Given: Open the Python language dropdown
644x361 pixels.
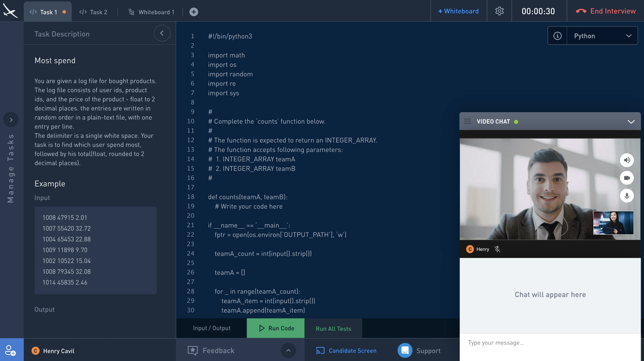Looking at the screenshot, I should coord(602,36).
